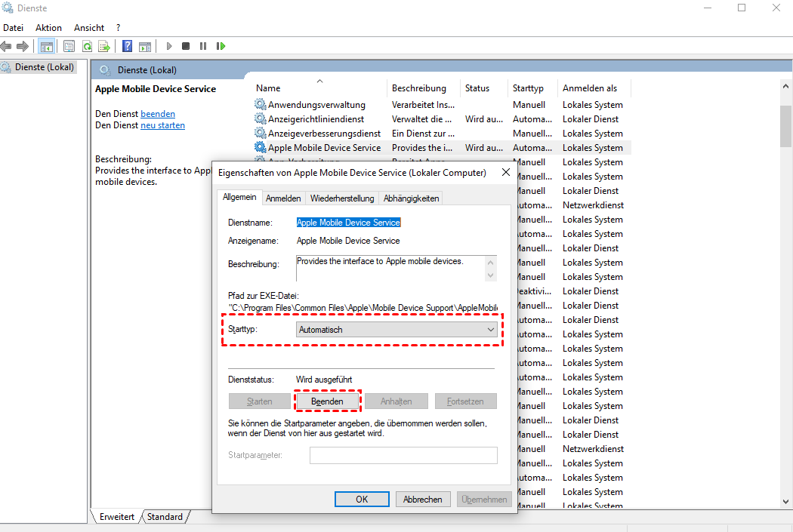Click the 'Verwaltet die ...' description cell

pyautogui.click(x=421, y=118)
